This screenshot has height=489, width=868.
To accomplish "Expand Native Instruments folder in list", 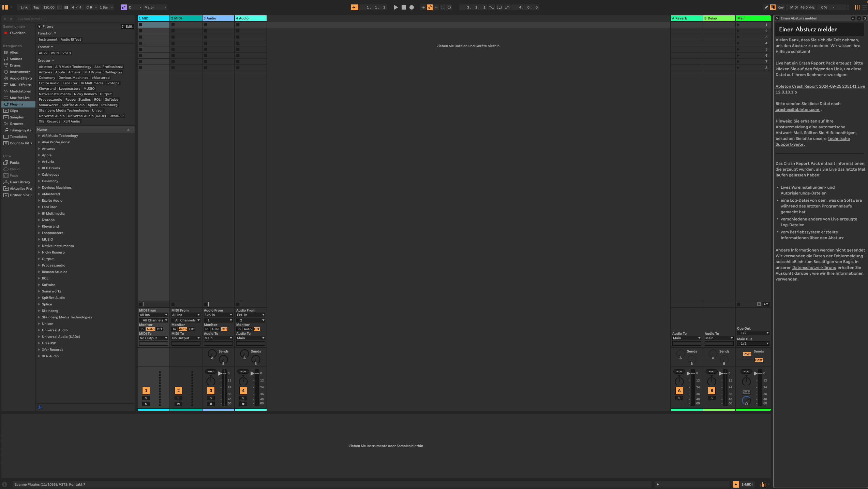I will 39,246.
